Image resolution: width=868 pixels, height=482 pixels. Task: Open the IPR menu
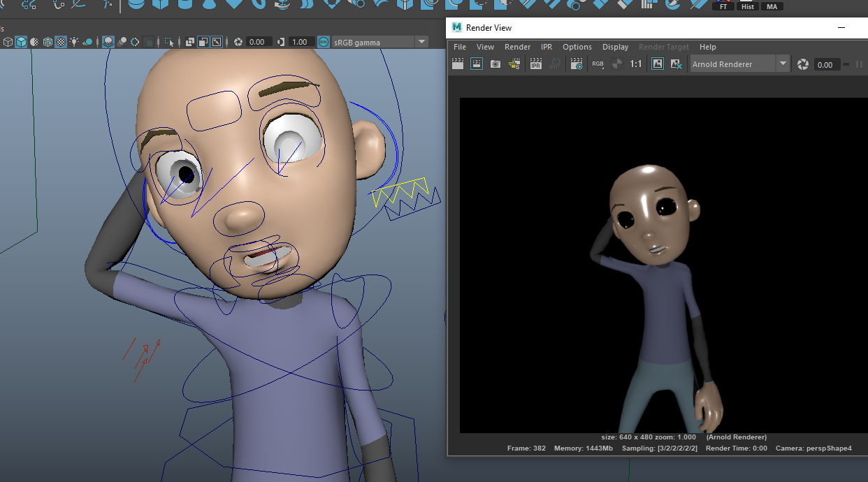coord(546,47)
